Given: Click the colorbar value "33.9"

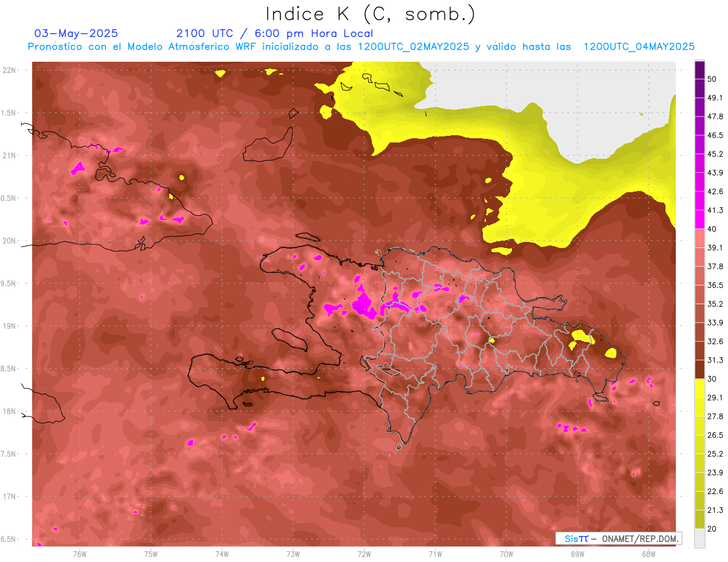Looking at the screenshot, I should (x=715, y=323).
